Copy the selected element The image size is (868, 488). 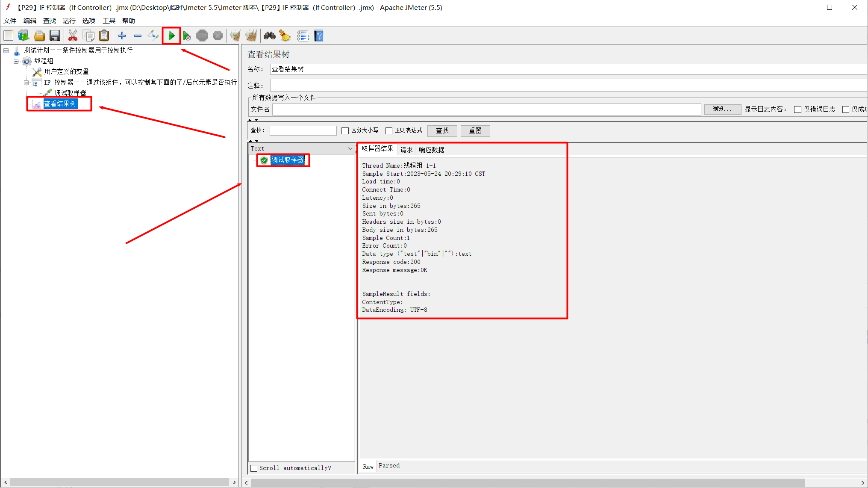[88, 36]
